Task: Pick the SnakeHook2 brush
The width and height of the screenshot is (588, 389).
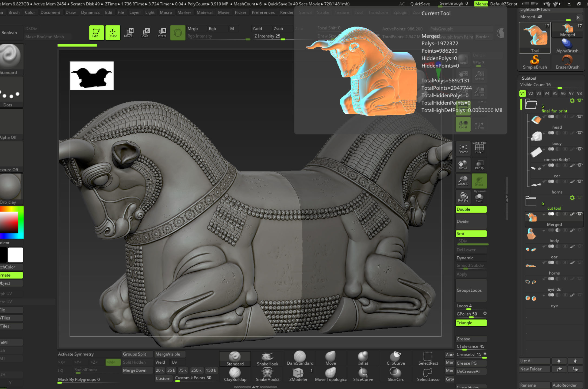Action: pyautogui.click(x=267, y=375)
